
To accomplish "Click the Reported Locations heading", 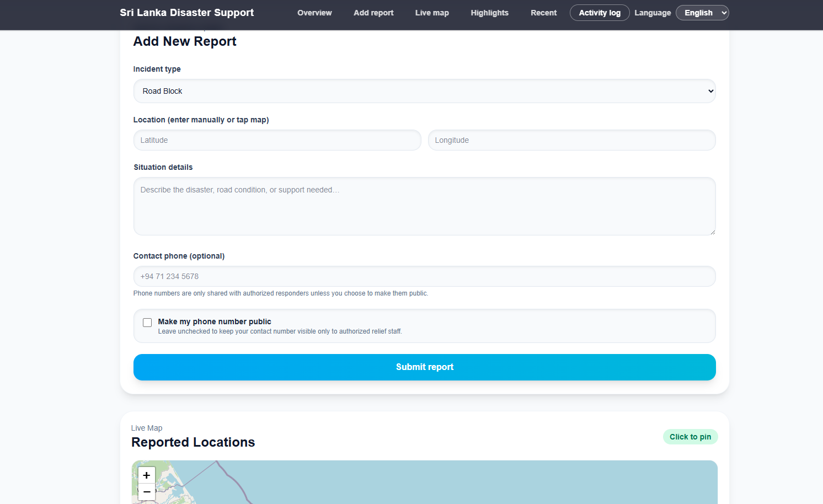I will (x=193, y=442).
